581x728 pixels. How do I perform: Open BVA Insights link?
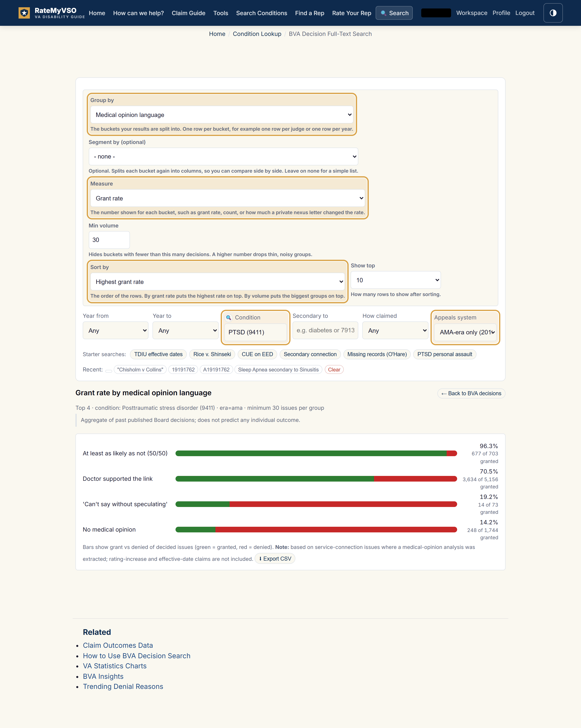[103, 676]
